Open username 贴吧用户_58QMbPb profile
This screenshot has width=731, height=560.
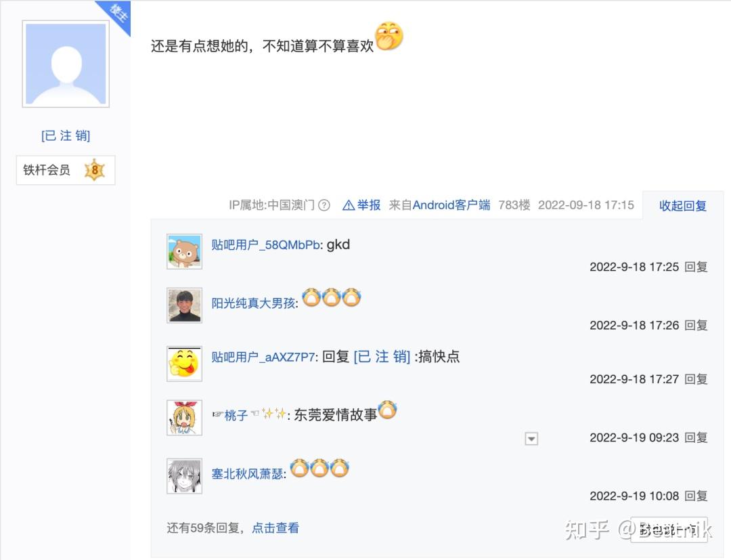[266, 245]
